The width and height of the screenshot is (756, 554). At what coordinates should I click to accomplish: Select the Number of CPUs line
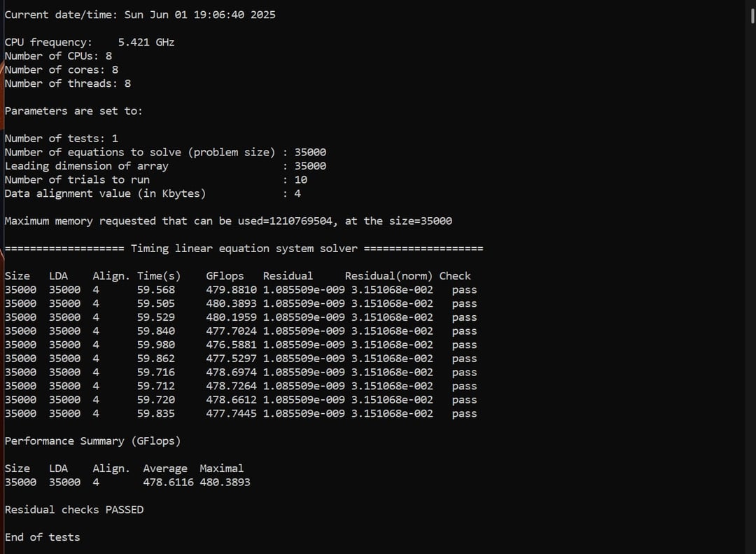point(58,56)
